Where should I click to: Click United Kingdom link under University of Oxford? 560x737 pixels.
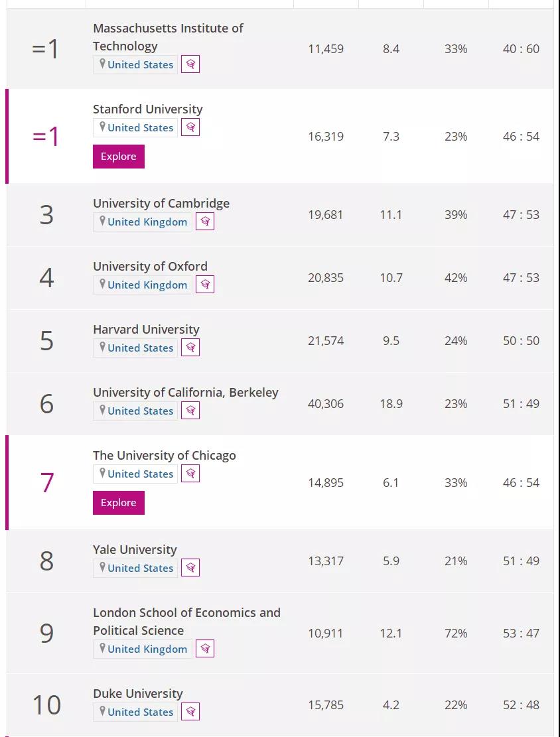coord(147,285)
